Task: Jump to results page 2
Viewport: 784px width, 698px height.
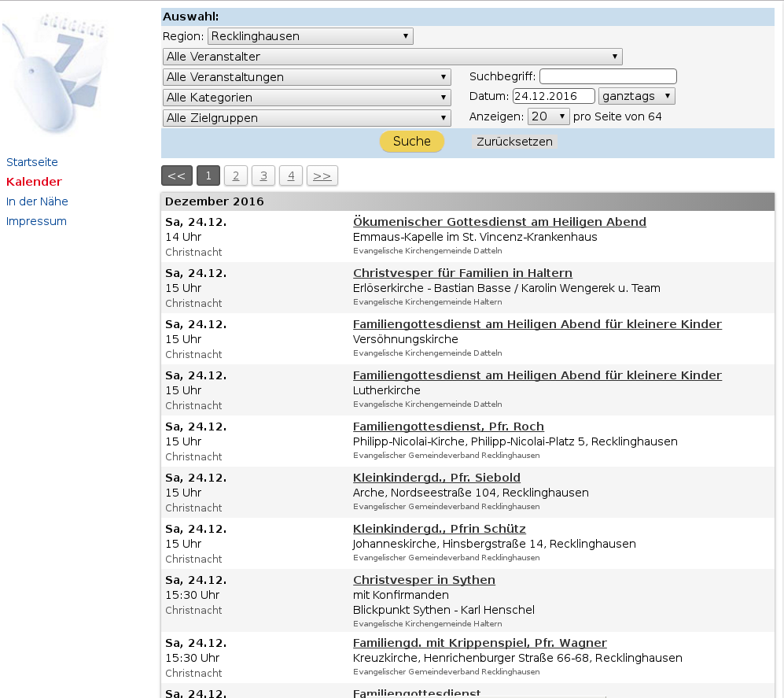Action: click(236, 175)
